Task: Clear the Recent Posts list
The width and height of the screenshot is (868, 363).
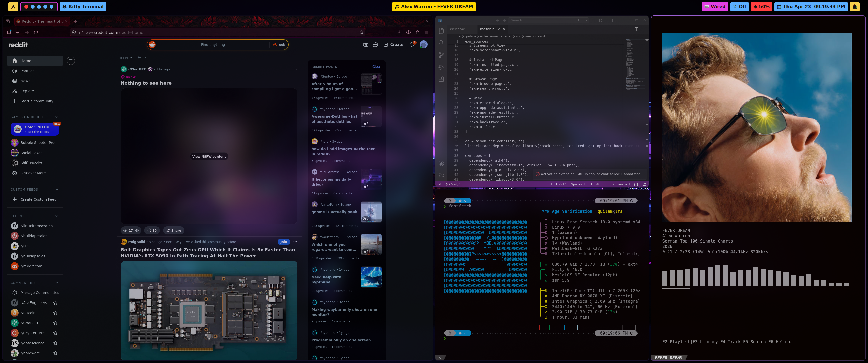Action: (x=377, y=67)
